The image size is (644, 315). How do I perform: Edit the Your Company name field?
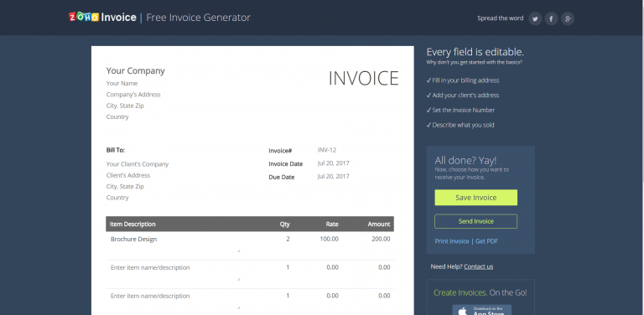click(x=136, y=71)
